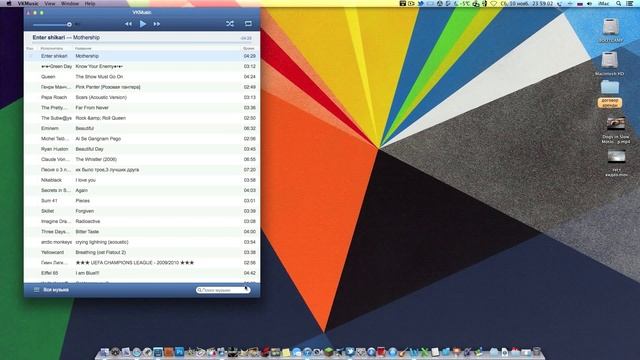Sort the track list by the time column header
The height and width of the screenshot is (360, 640).
click(248, 49)
